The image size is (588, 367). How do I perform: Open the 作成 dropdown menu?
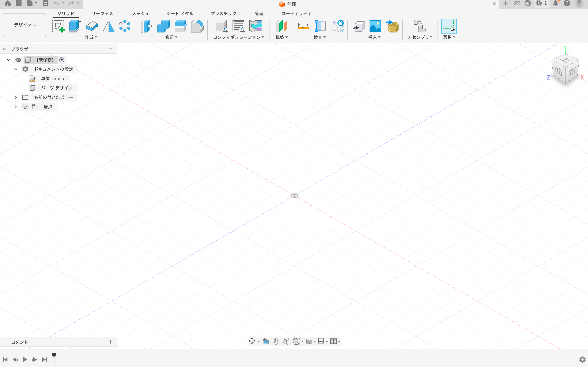[x=91, y=37]
